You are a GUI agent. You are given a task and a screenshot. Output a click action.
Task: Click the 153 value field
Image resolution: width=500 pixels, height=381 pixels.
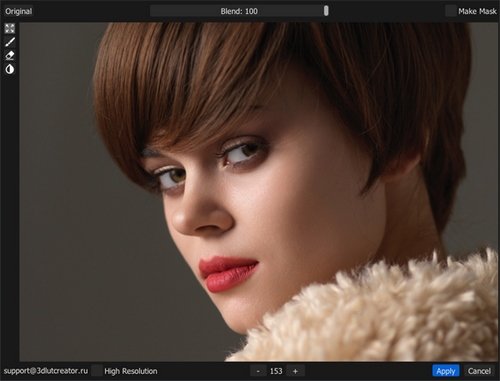coord(276,371)
